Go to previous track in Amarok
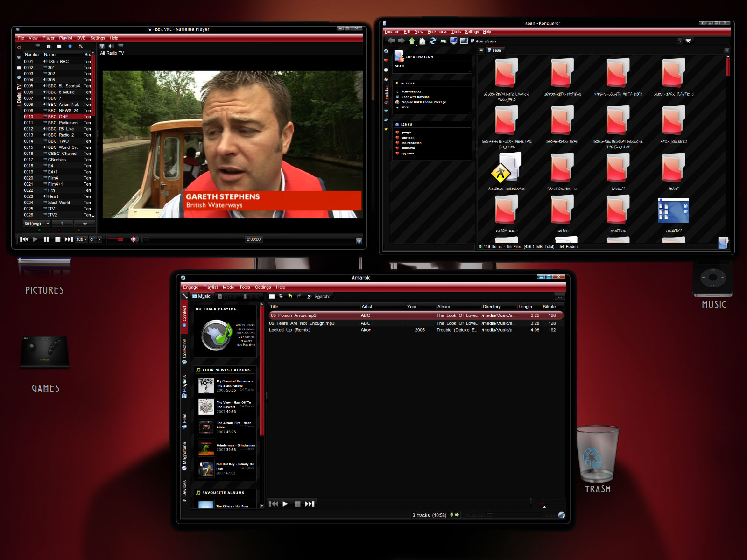Viewport: 747px width, 560px height. click(274, 504)
